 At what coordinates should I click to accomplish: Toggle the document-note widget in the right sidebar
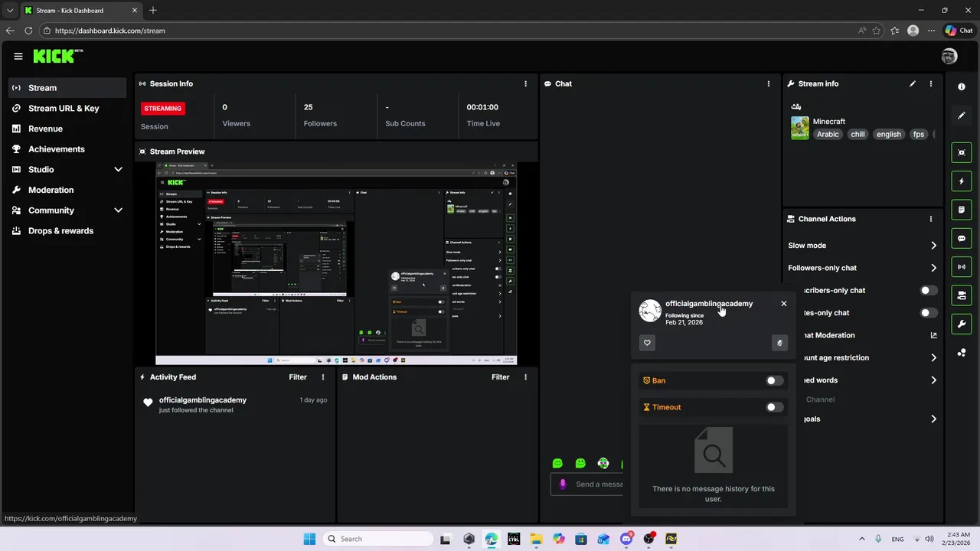tap(962, 210)
